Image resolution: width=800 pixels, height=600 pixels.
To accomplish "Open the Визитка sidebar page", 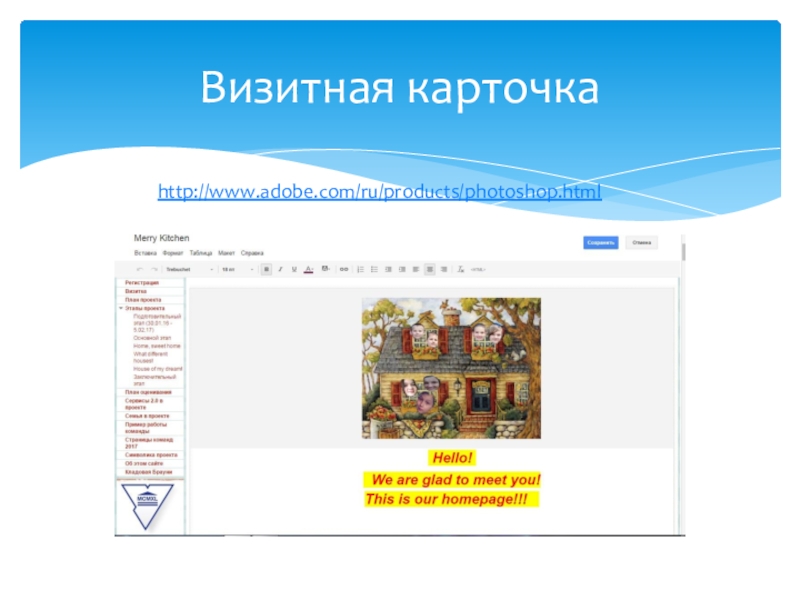I will point(136,291).
